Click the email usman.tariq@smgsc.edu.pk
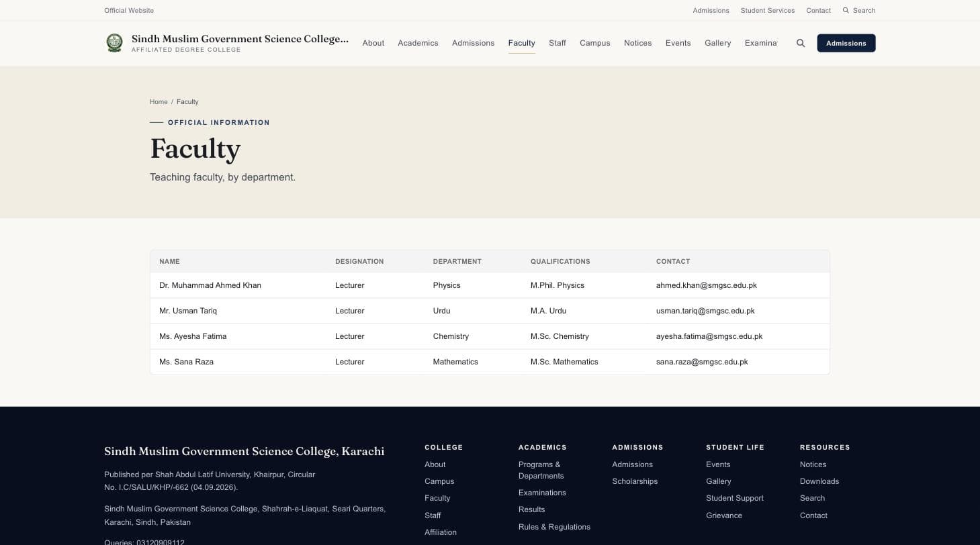Viewport: 980px width, 545px height. [705, 311]
